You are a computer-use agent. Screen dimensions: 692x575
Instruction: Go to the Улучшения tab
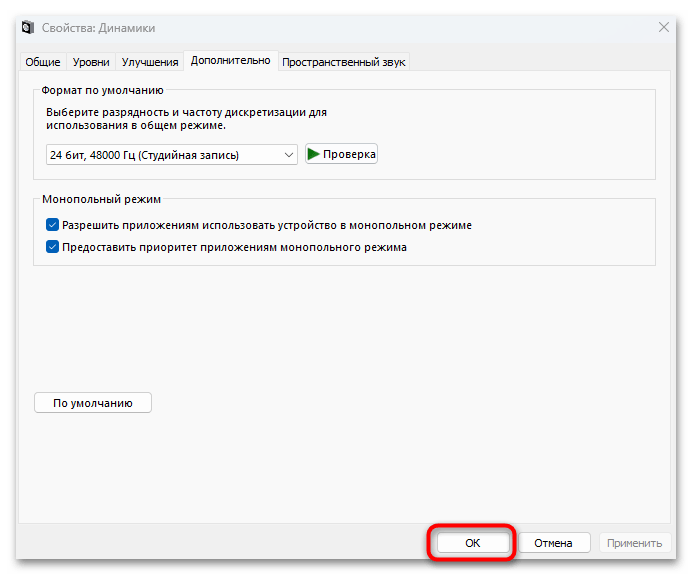[150, 62]
